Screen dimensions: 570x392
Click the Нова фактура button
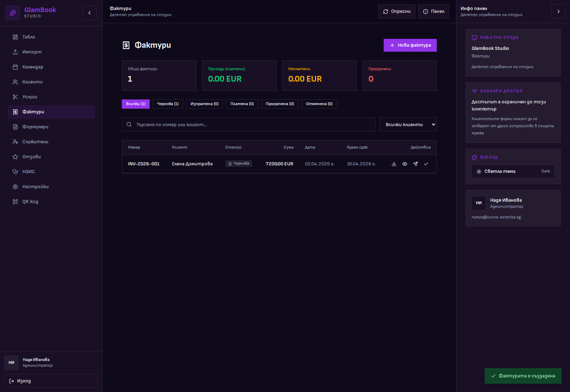(x=410, y=45)
